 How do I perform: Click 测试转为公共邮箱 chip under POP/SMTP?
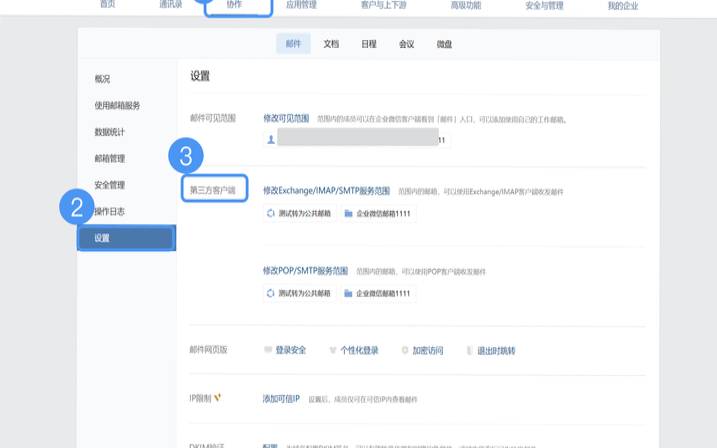pyautogui.click(x=300, y=293)
